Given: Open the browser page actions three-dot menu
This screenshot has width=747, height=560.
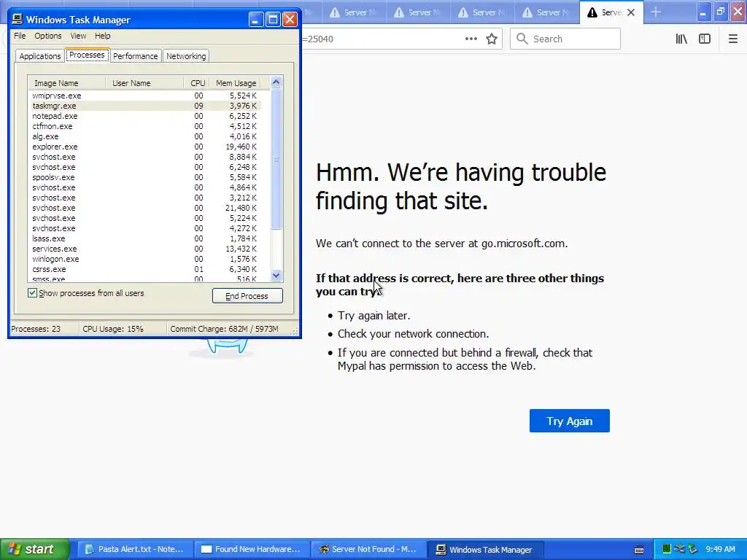Looking at the screenshot, I should [x=471, y=39].
